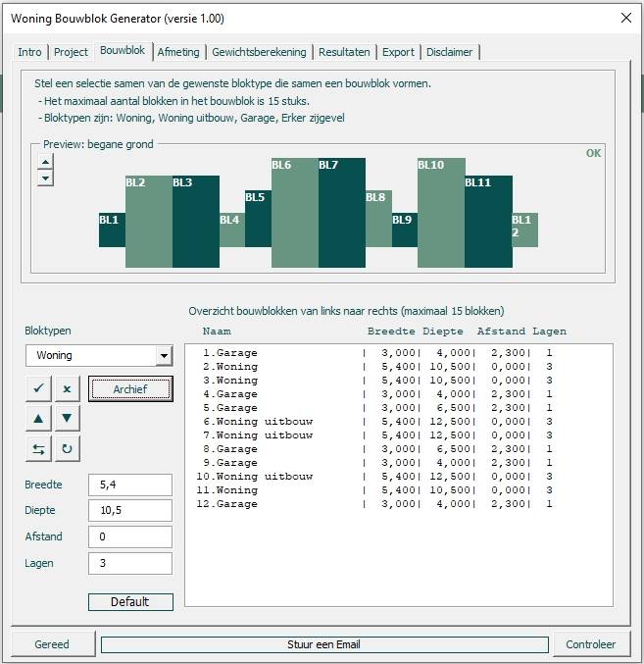Viewport: 644px width, 664px height.
Task: Click the checkmark confirm block button
Action: coord(38,388)
